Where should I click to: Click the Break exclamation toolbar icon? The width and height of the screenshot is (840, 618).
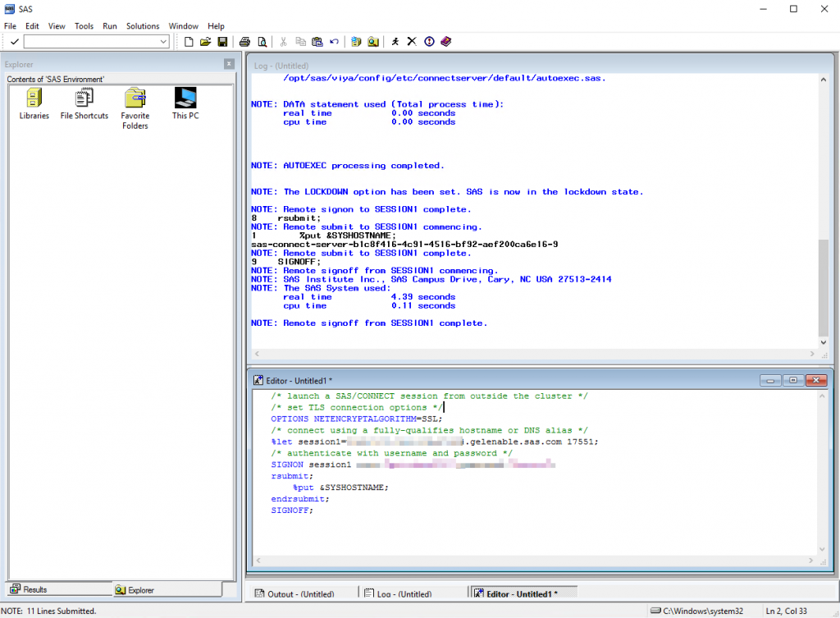pyautogui.click(x=429, y=42)
